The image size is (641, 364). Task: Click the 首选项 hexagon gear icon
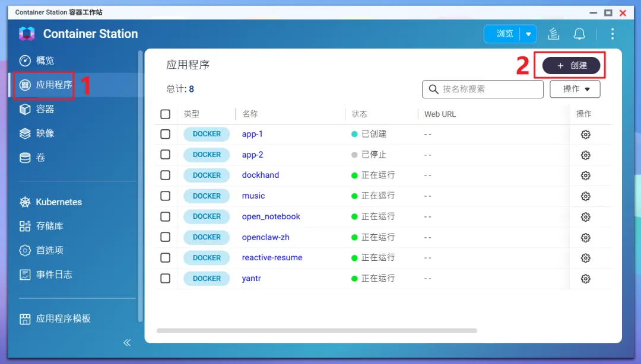(x=25, y=250)
